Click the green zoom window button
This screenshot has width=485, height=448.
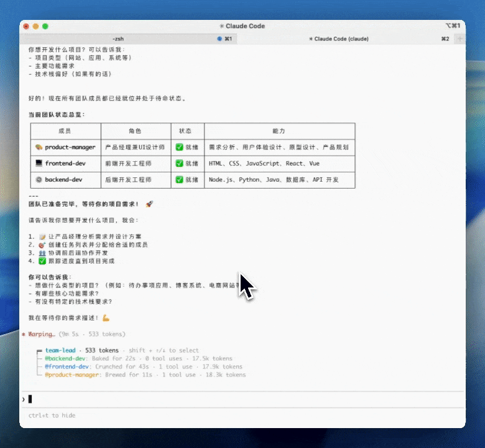[x=45, y=26]
